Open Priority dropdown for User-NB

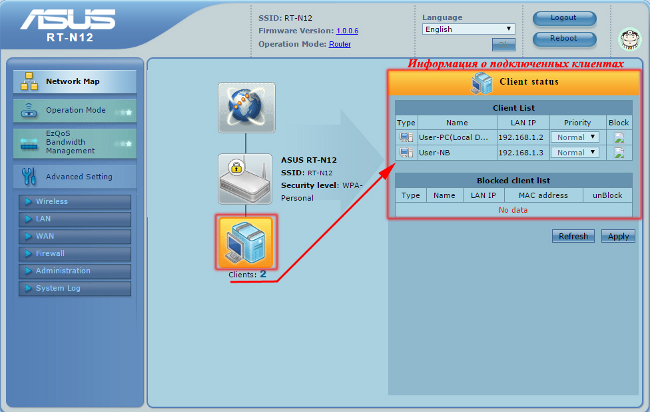[x=575, y=153]
